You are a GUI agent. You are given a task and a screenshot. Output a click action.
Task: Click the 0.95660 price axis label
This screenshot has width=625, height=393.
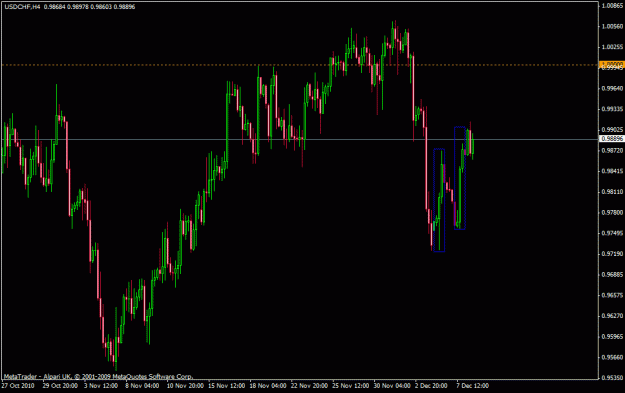[612, 358]
